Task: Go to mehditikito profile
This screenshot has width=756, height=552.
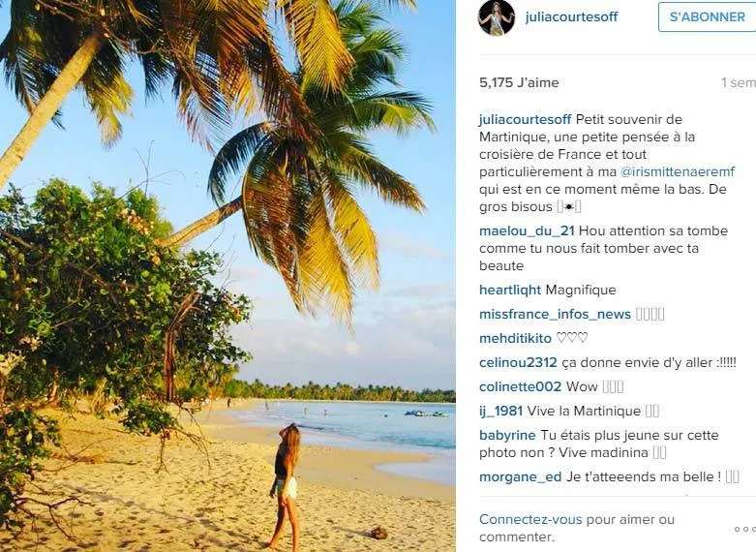Action: (x=515, y=338)
